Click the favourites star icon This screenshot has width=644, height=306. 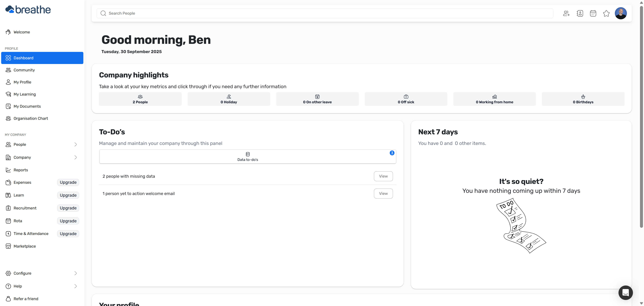[606, 13]
